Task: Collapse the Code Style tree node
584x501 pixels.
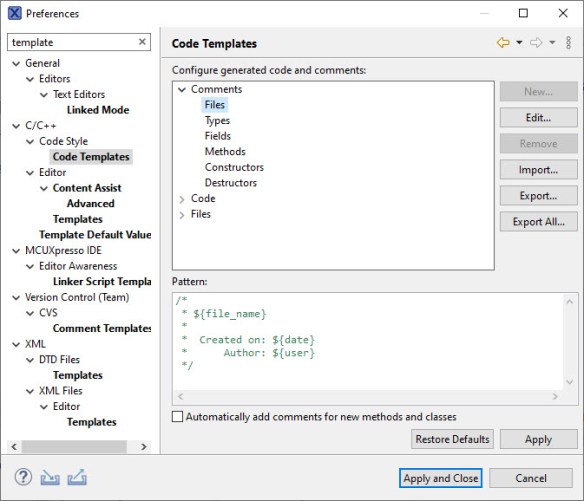Action: [x=30, y=142]
